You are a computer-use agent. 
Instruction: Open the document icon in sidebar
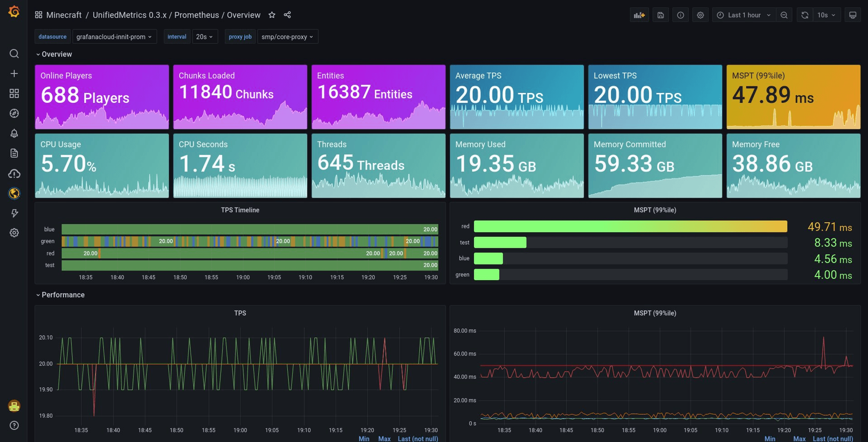14,153
